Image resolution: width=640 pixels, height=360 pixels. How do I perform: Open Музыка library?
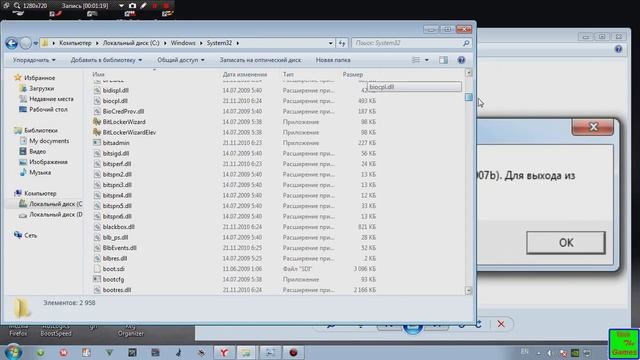[x=40, y=172]
